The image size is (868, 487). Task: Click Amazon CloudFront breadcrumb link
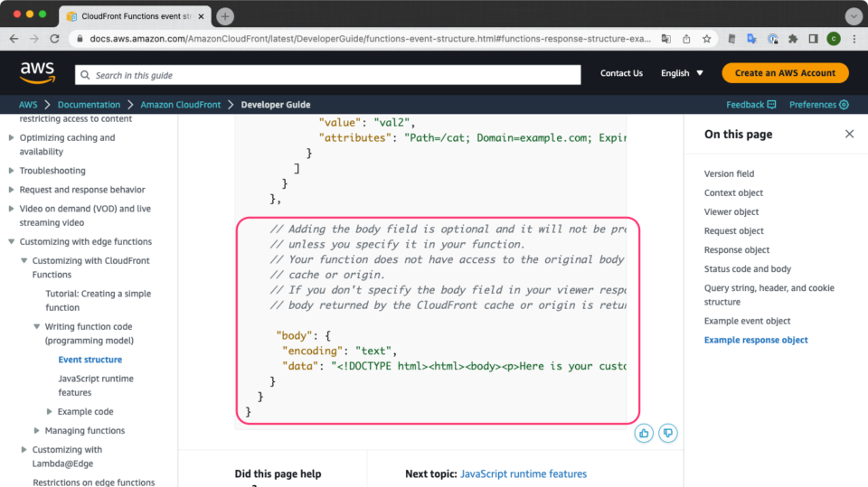[x=181, y=105]
